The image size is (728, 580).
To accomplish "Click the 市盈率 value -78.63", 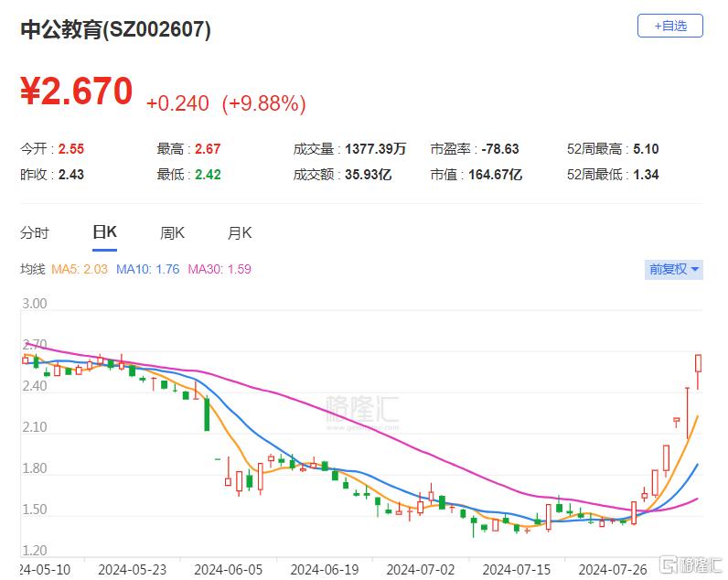I will click(x=500, y=149).
